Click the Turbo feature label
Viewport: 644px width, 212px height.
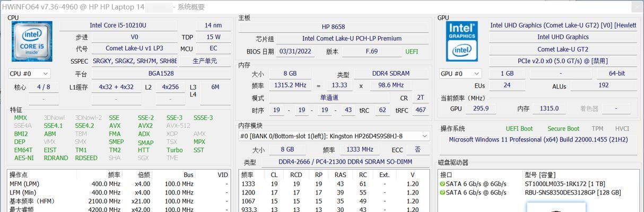[175, 150]
